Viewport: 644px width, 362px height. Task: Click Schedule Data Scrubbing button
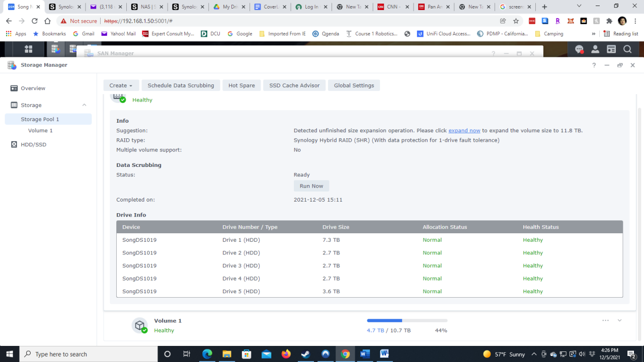pos(181,85)
